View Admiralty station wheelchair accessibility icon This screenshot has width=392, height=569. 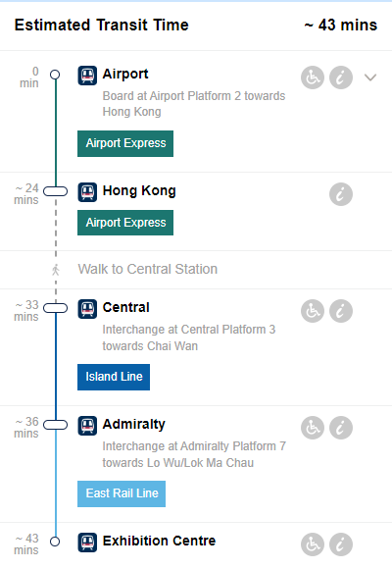[x=313, y=428]
